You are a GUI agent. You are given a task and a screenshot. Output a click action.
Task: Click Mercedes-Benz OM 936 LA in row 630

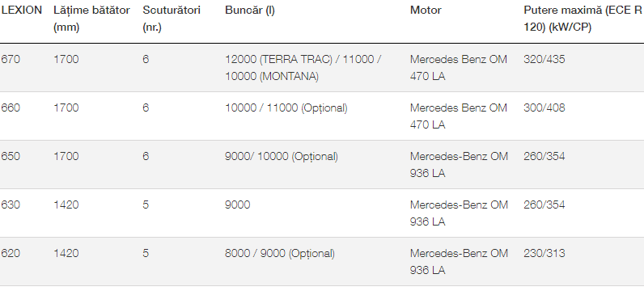click(x=459, y=213)
